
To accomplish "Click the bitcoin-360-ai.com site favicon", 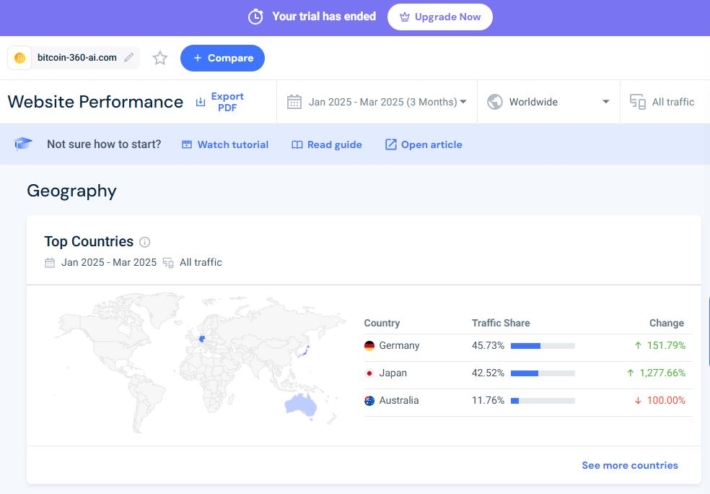I will (x=19, y=58).
